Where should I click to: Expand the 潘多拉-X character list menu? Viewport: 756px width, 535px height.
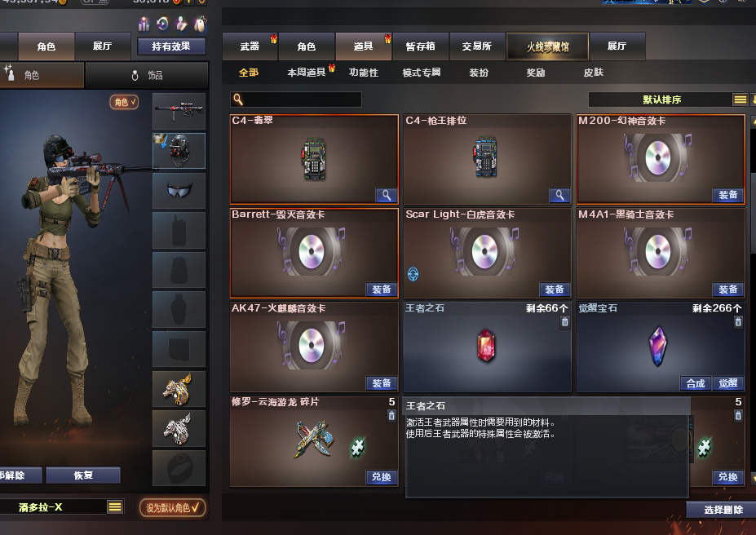[115, 506]
